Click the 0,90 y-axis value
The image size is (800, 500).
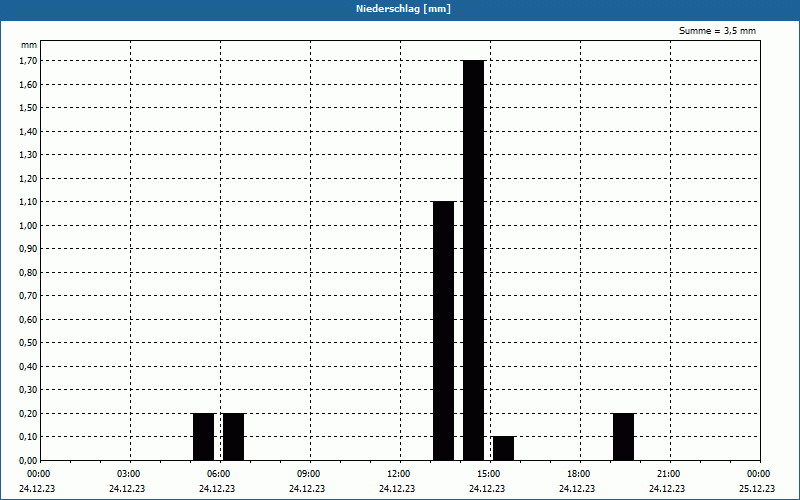point(28,248)
